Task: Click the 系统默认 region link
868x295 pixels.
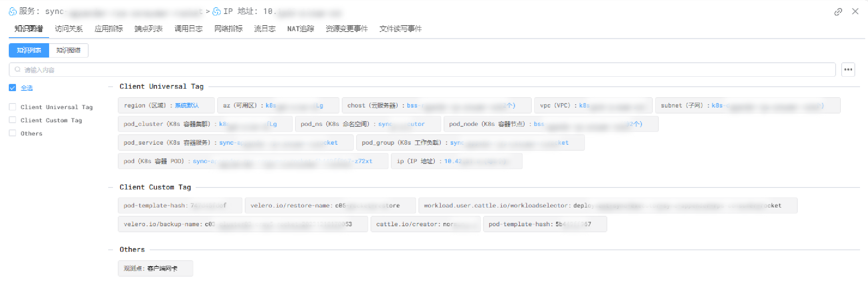Action: [187, 106]
